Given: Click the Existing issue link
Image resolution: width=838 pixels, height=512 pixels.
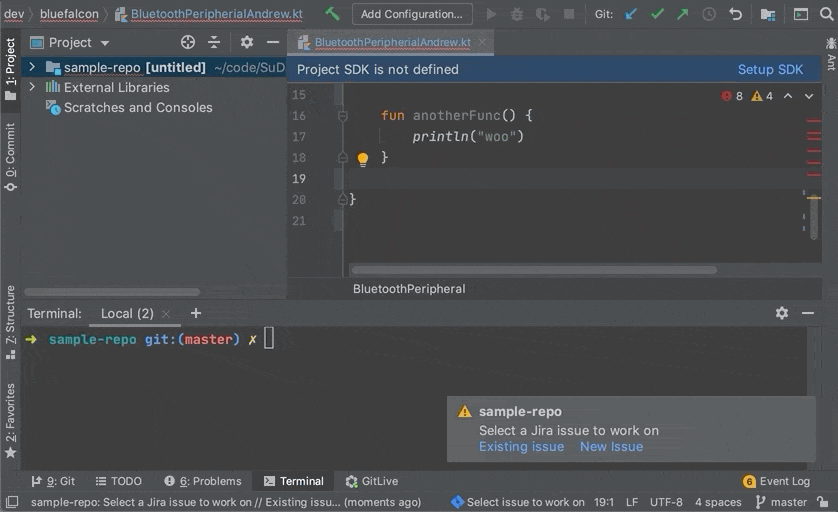Looking at the screenshot, I should click(521, 447).
